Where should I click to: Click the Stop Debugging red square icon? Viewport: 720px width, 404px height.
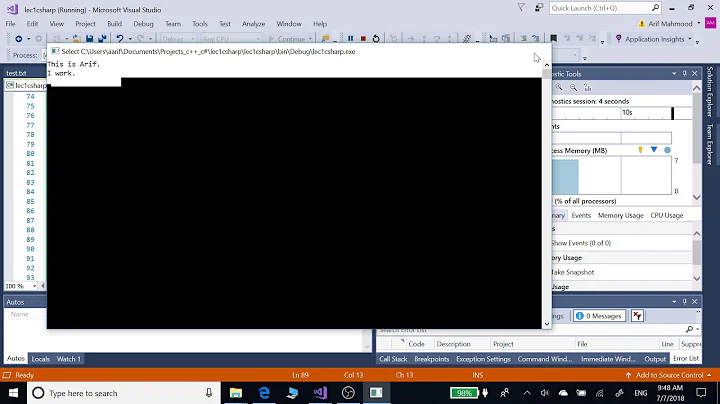tap(362, 39)
